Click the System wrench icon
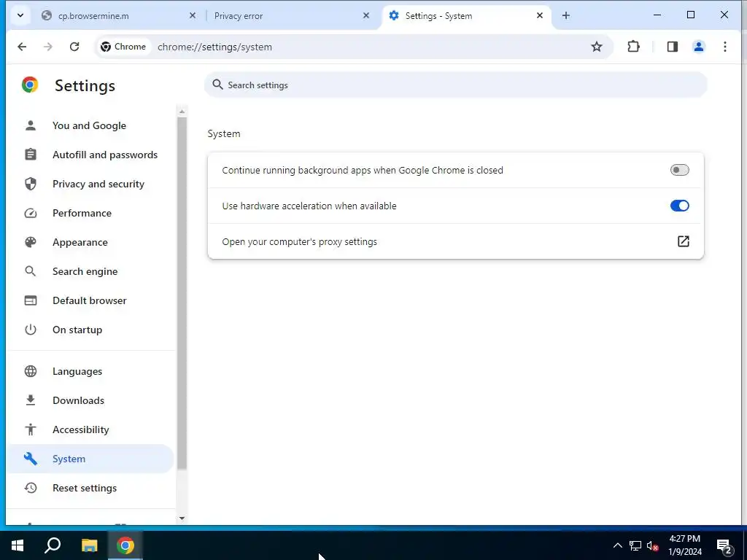This screenshot has height=560, width=747. pos(31,459)
